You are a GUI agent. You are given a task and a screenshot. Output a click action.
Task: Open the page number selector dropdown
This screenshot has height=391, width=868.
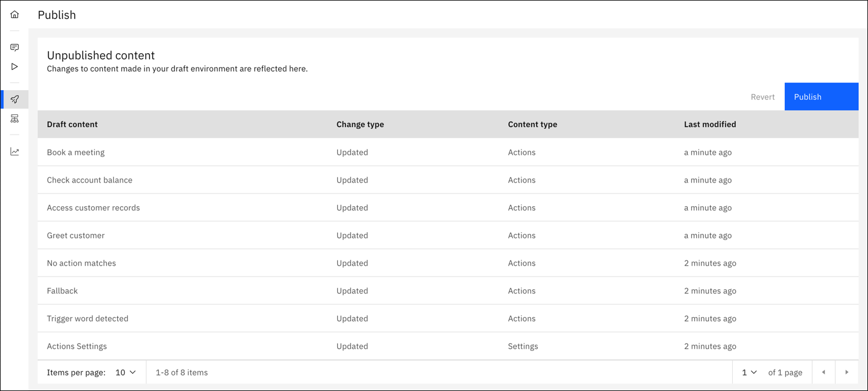click(748, 372)
